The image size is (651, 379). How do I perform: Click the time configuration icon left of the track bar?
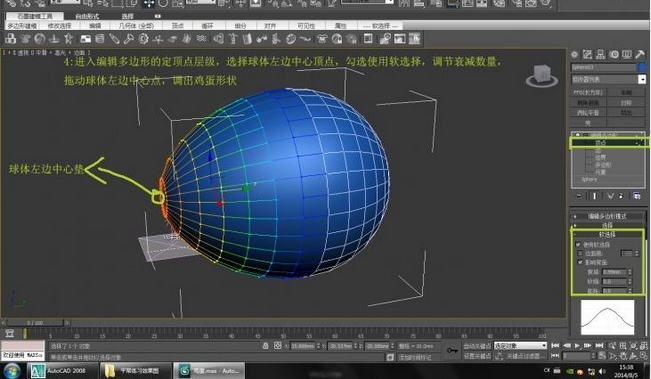(x=10, y=333)
